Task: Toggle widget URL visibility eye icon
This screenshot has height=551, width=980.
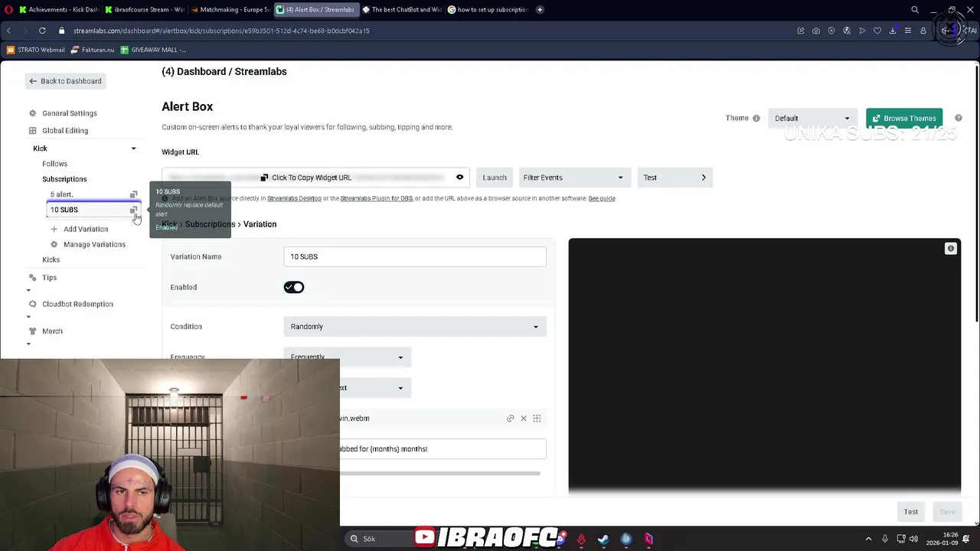Action: pyautogui.click(x=459, y=178)
